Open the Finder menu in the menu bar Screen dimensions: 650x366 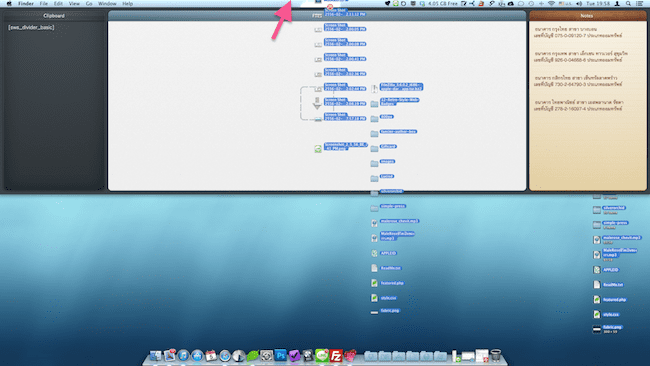[26, 4]
